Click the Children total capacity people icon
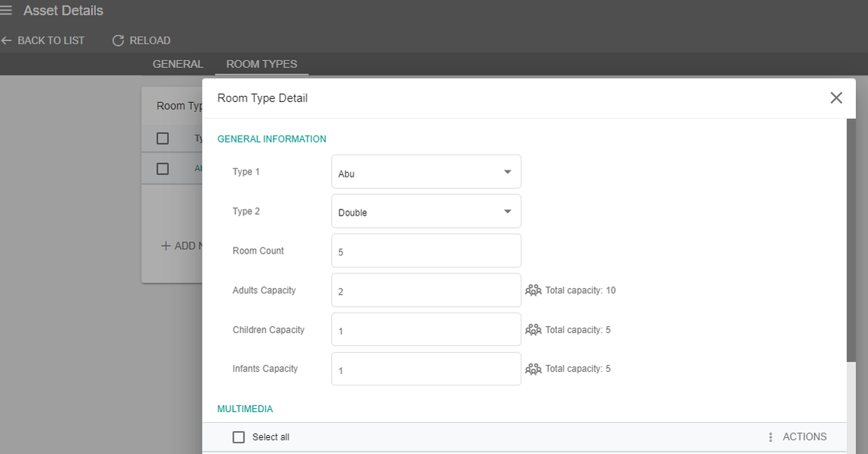The width and height of the screenshot is (868, 454). tap(533, 329)
